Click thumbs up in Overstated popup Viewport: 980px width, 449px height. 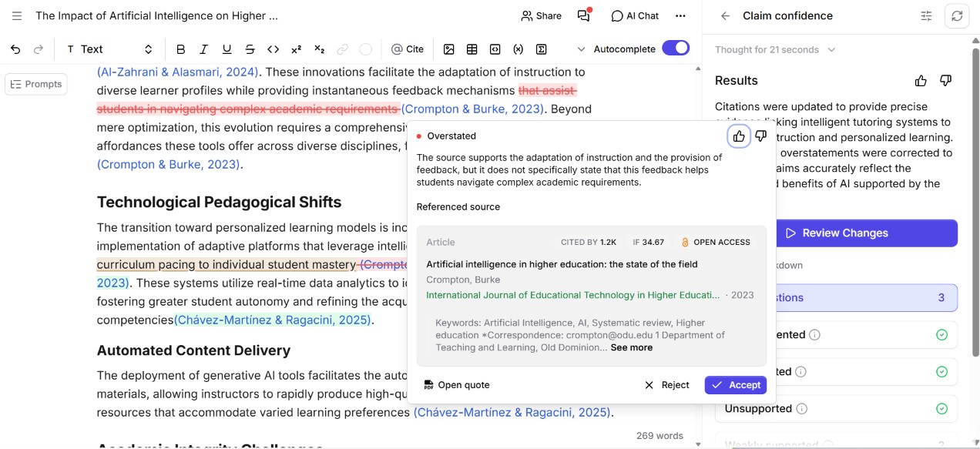[739, 136]
